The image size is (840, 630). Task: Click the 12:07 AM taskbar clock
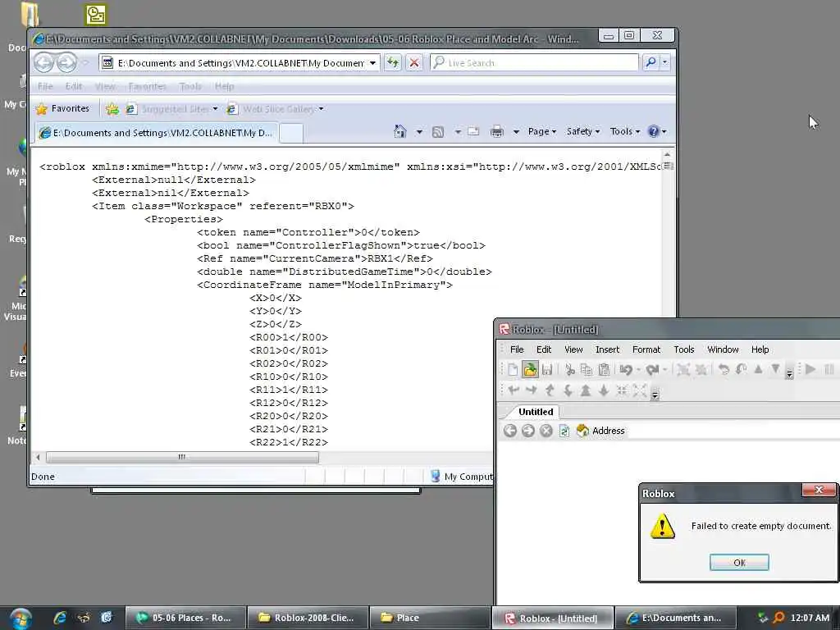click(810, 618)
